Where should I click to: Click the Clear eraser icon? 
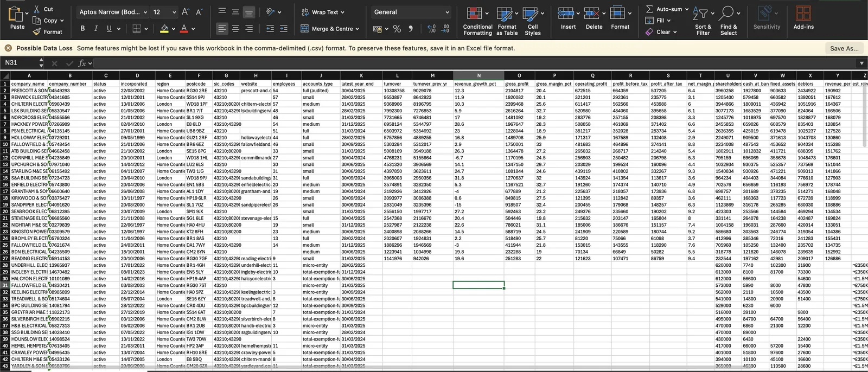tap(649, 32)
